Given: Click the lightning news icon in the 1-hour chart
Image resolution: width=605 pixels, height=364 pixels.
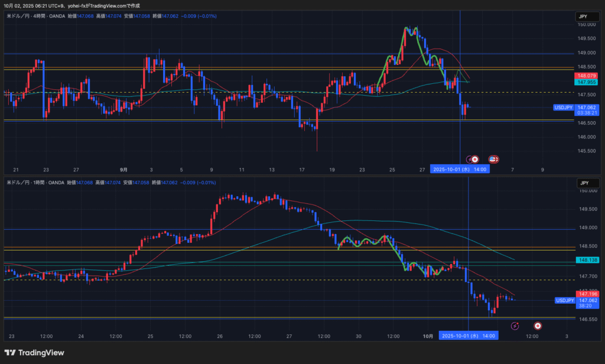Looking at the screenshot, I should click(x=515, y=326).
